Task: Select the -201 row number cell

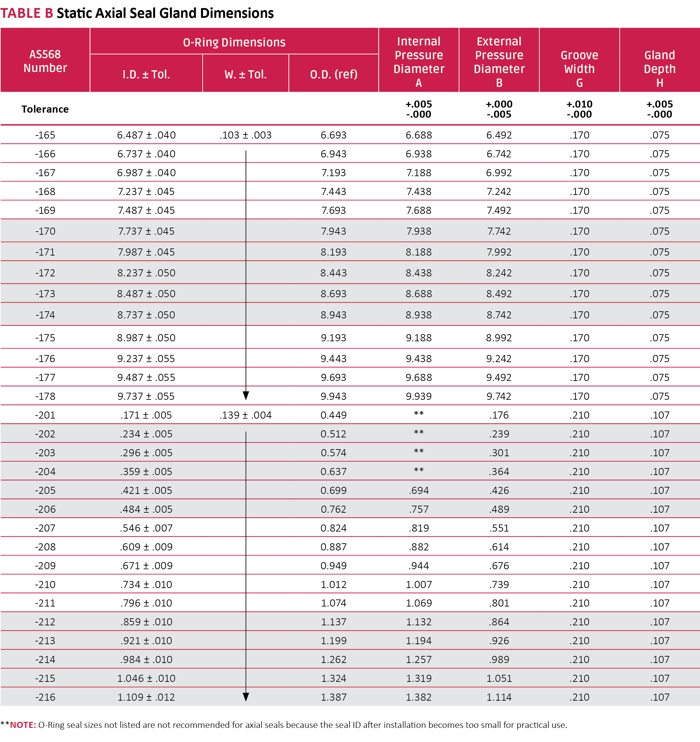Action: (45, 415)
